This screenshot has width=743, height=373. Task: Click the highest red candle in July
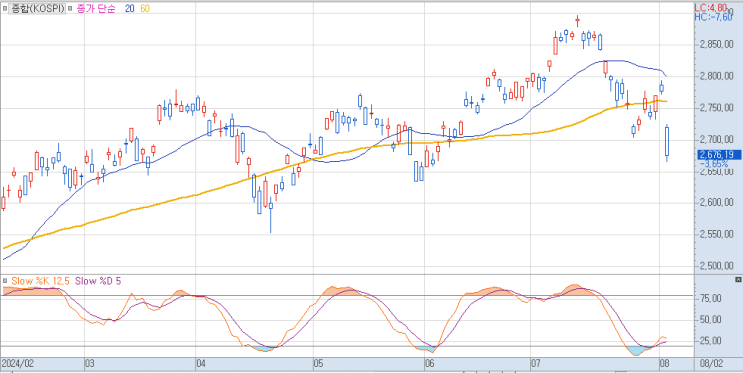pos(578,21)
